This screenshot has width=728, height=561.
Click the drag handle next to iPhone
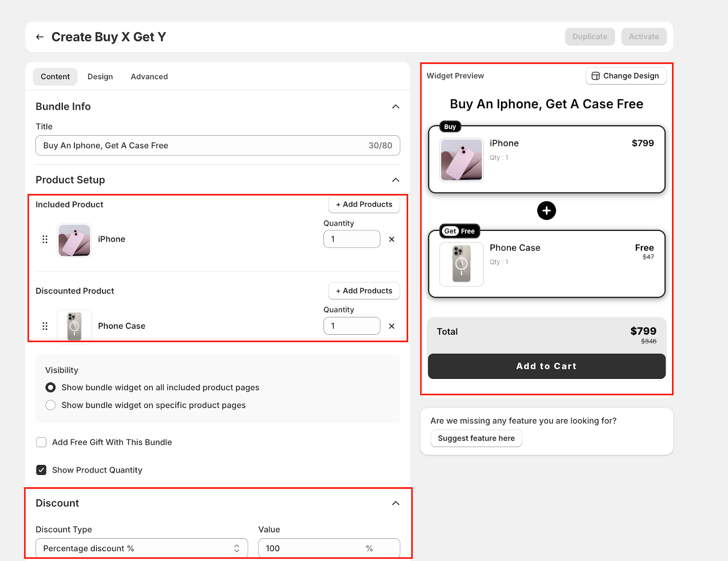coord(45,239)
